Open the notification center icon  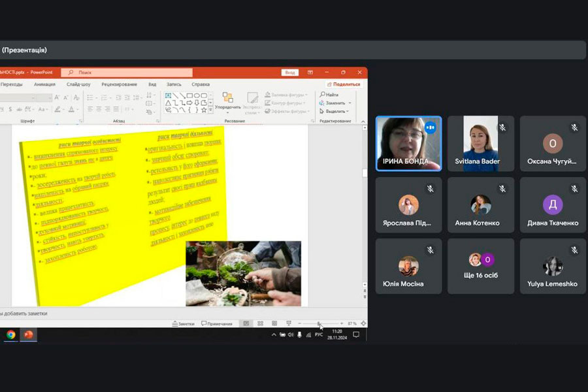356,335
